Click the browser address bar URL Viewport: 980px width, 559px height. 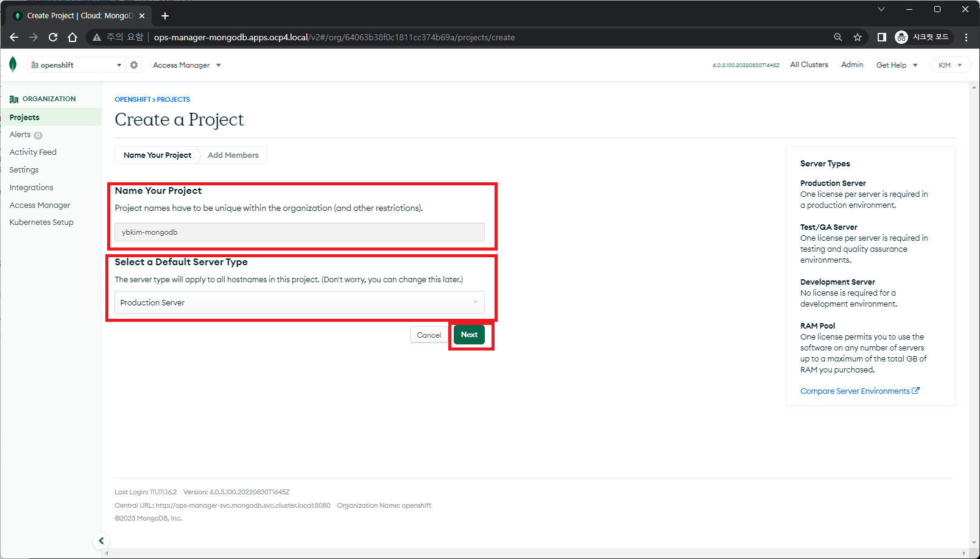click(334, 37)
